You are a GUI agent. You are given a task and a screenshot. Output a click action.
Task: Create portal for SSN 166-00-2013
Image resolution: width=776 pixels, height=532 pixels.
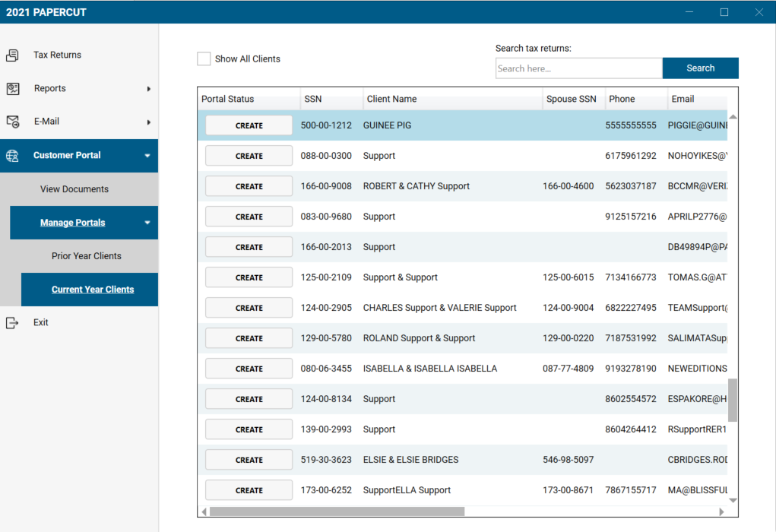click(249, 248)
